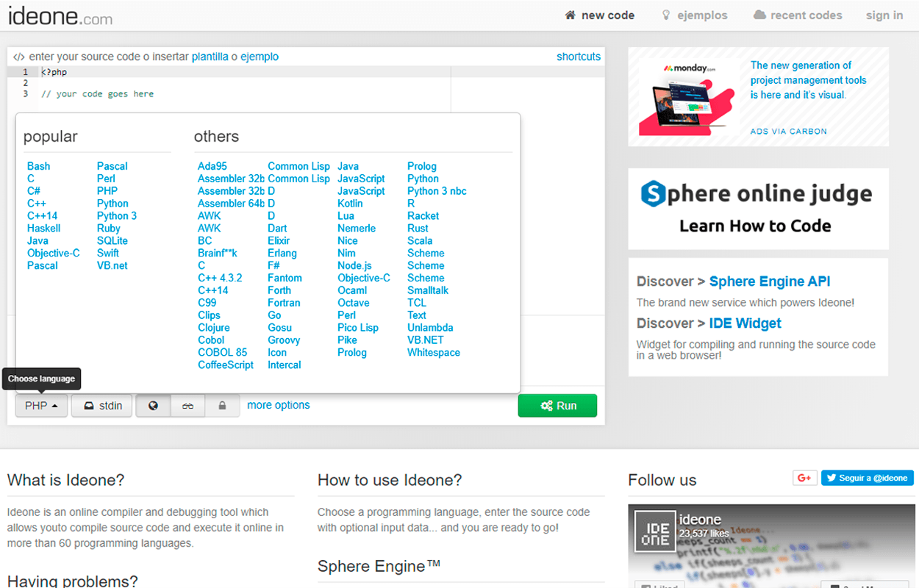Screen dimensions: 919x588
Task: Choose Erlang language
Action: [282, 253]
